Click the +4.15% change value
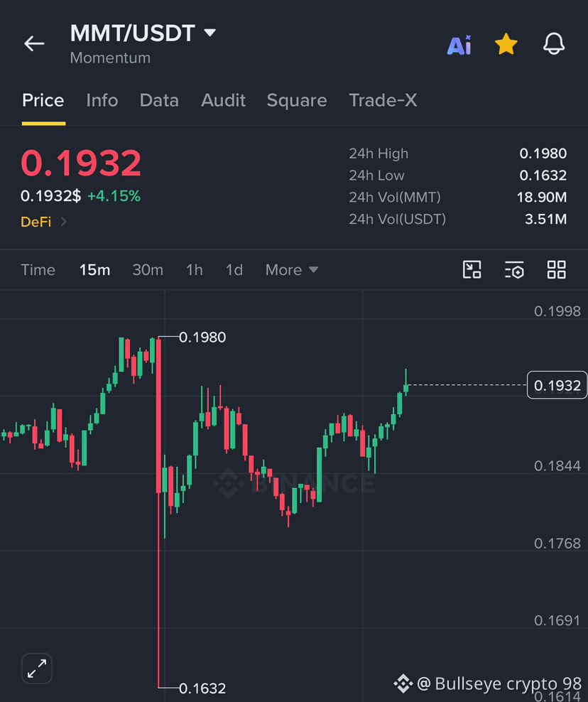 [x=114, y=196]
